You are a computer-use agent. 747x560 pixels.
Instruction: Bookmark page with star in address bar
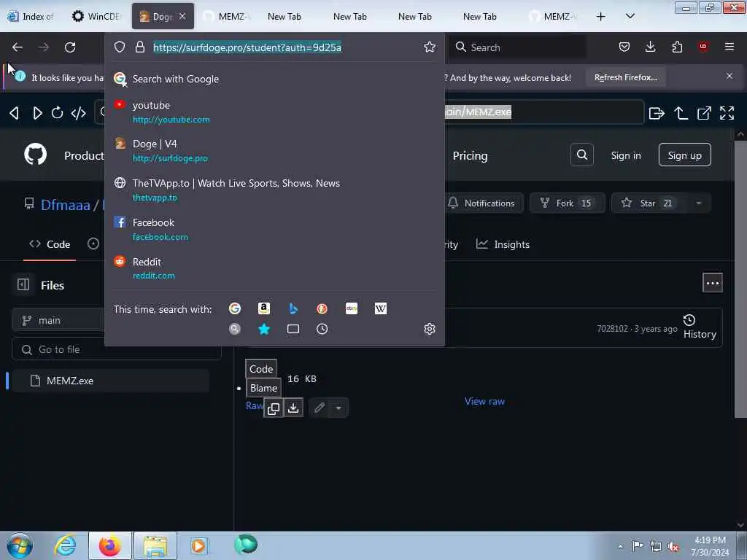429,47
